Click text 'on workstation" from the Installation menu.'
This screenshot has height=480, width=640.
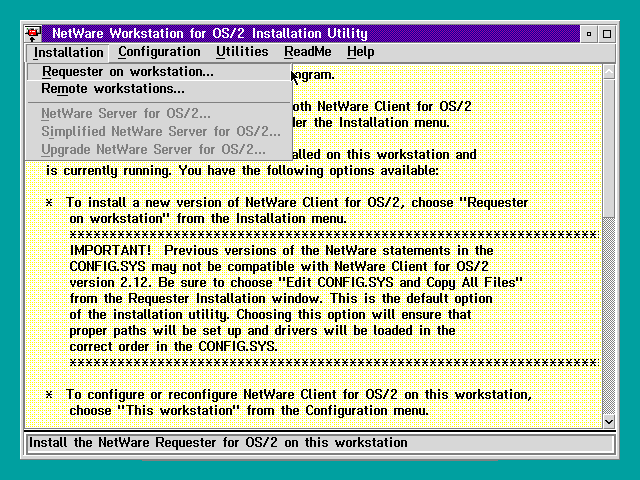pos(208,219)
